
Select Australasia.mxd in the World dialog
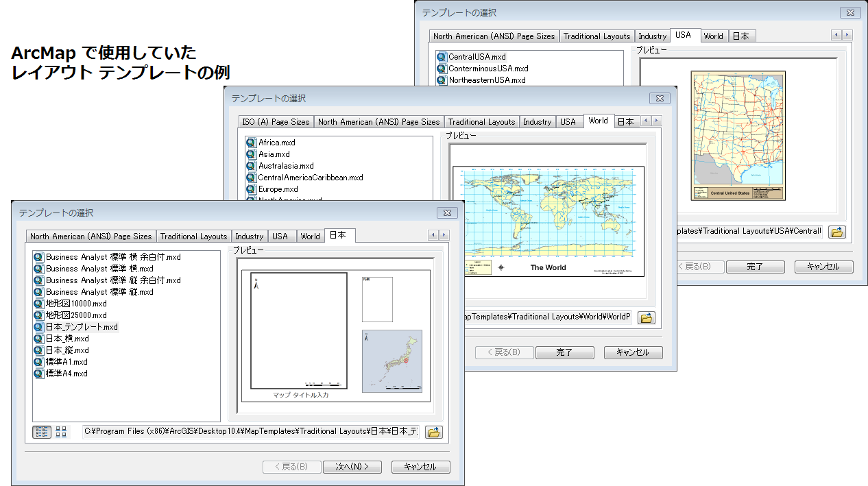(286, 166)
